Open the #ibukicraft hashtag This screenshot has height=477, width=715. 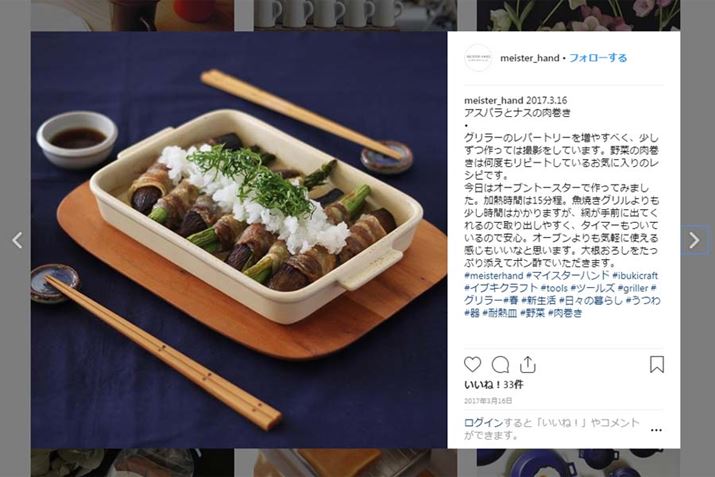tap(635, 275)
